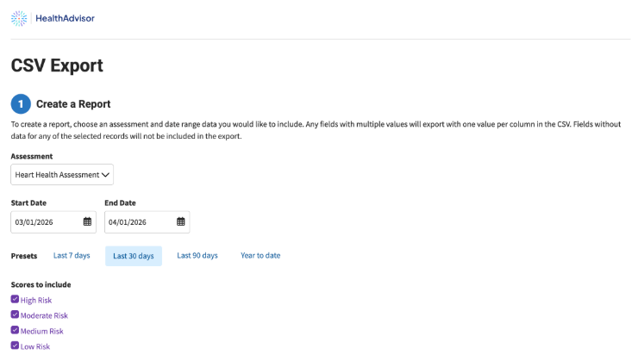Click the Create a Report section title
This screenshot has height=361, width=644.
73,104
